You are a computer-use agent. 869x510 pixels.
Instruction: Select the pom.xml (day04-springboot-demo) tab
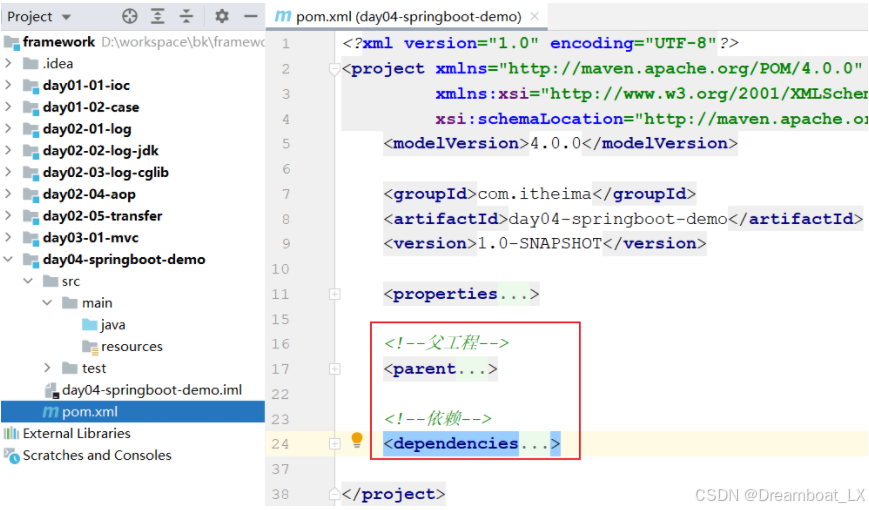[407, 17]
